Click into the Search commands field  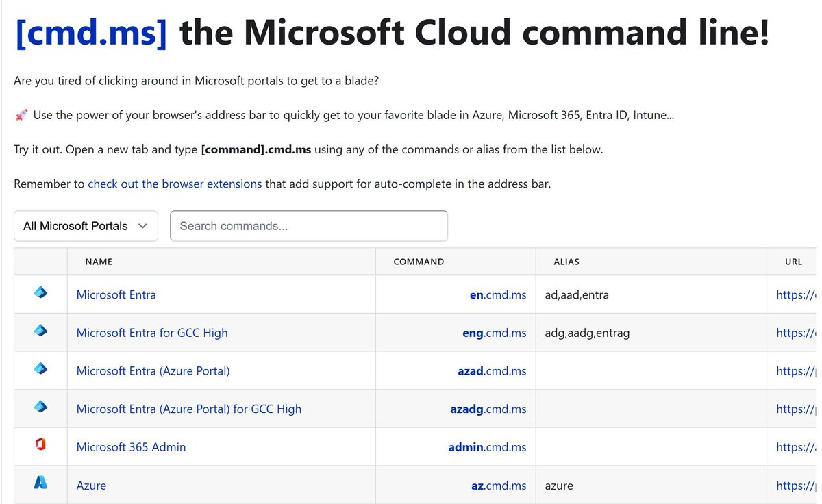[x=309, y=226]
